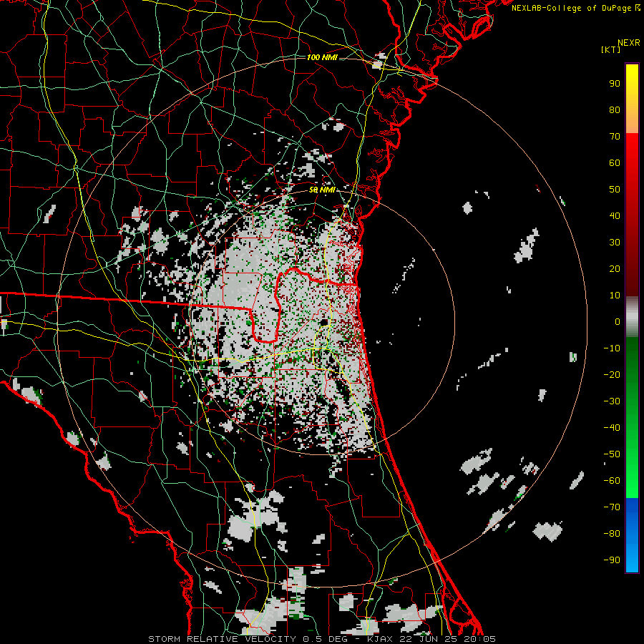Click the -70 value on velocity scale
This screenshot has height=644, width=644.
click(x=612, y=507)
